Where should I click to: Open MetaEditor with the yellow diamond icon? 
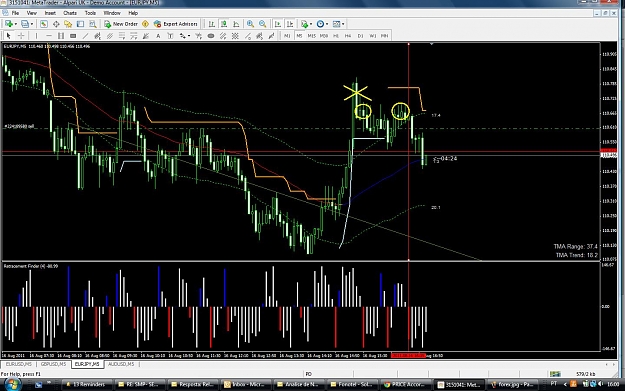coord(145,24)
